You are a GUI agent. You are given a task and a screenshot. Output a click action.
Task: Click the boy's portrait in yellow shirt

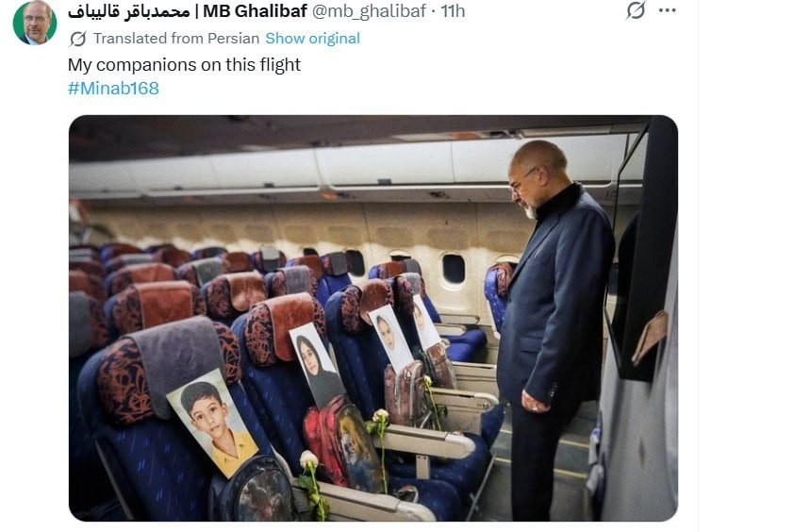click(x=212, y=423)
